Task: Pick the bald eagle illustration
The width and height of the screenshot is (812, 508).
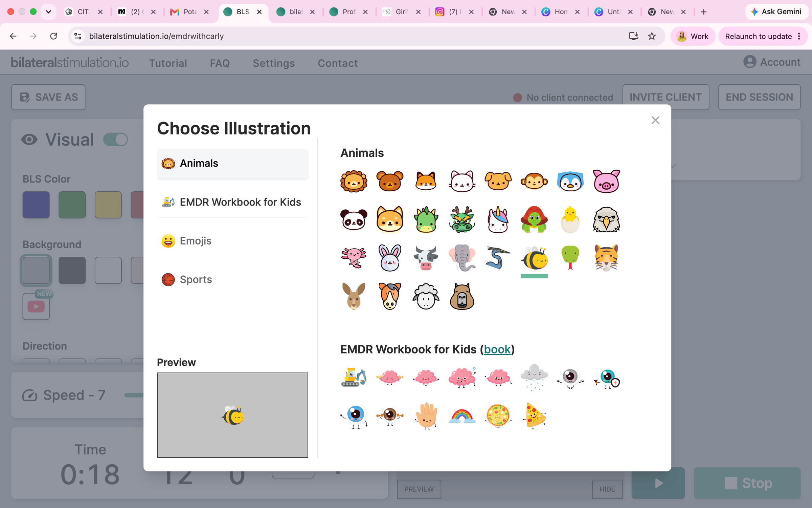Action: pyautogui.click(x=606, y=219)
